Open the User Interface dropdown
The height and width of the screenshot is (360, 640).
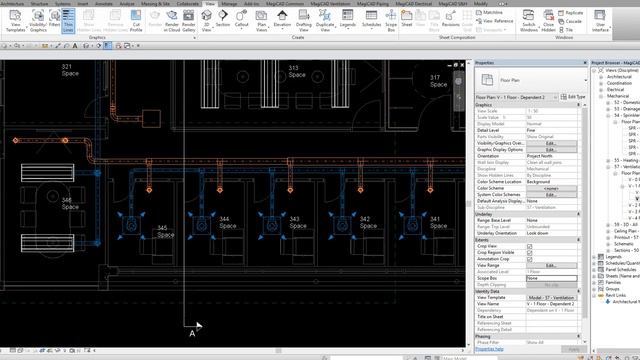(x=600, y=21)
